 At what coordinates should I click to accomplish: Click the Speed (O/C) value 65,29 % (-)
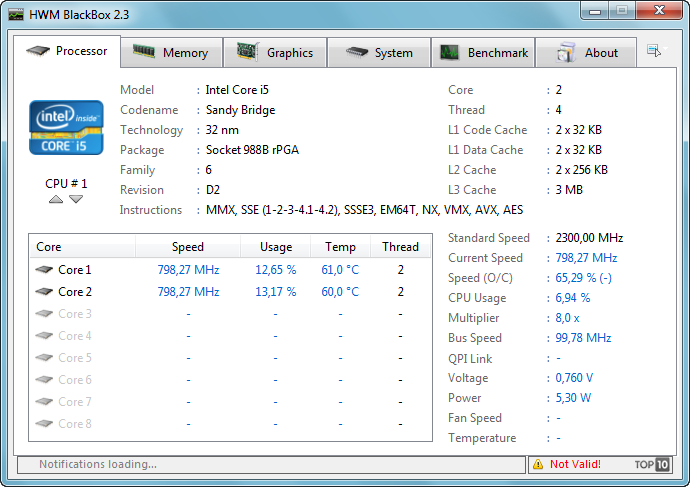tap(584, 278)
